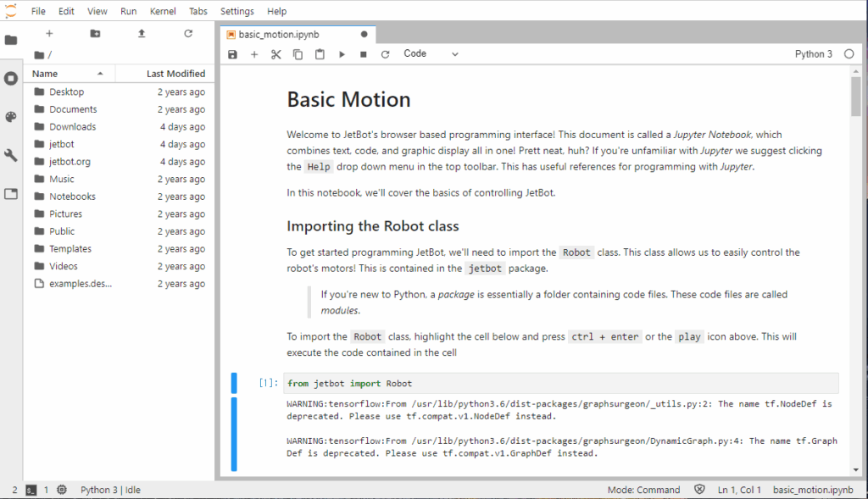Refresh the file browser list
868x499 pixels.
(188, 34)
